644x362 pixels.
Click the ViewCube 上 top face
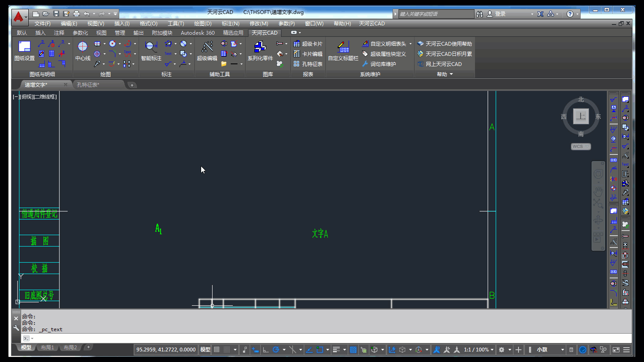click(581, 116)
